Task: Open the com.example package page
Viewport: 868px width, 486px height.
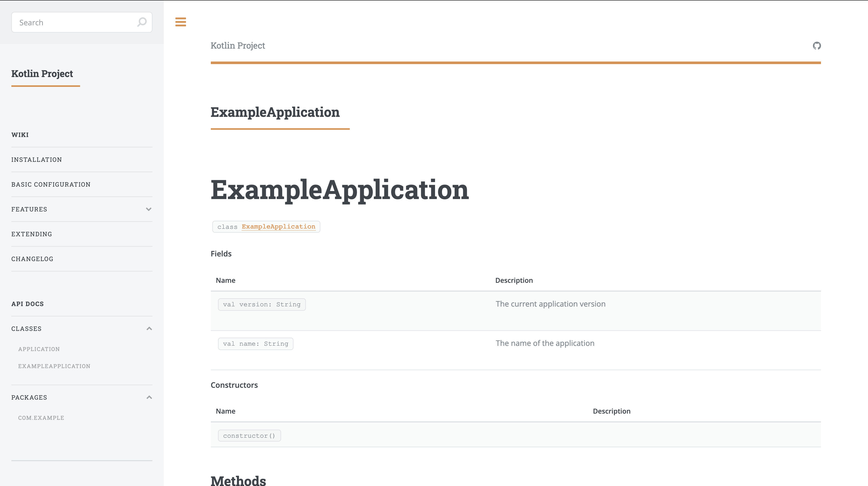Action: 41,418
